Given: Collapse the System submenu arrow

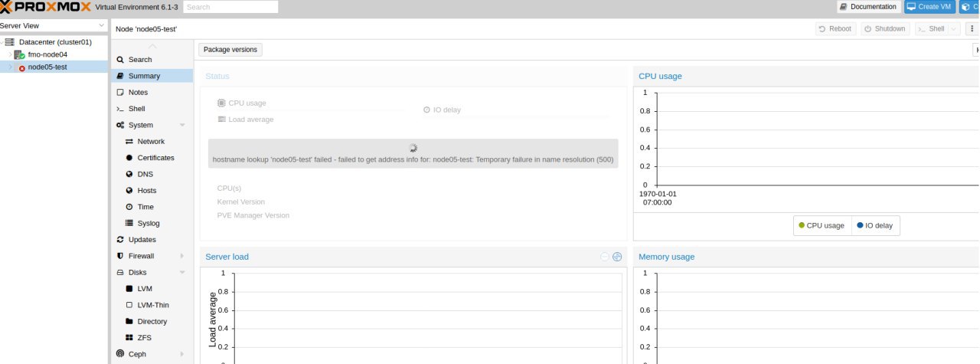Looking at the screenshot, I should click(182, 125).
